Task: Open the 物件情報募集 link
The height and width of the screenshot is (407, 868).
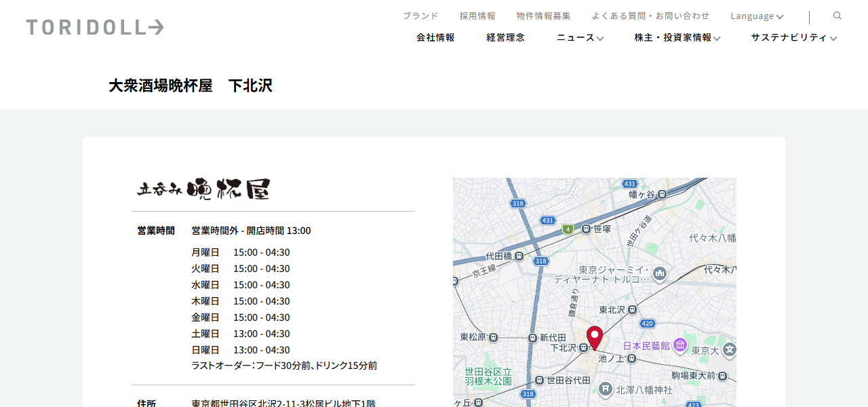Action: click(x=543, y=16)
